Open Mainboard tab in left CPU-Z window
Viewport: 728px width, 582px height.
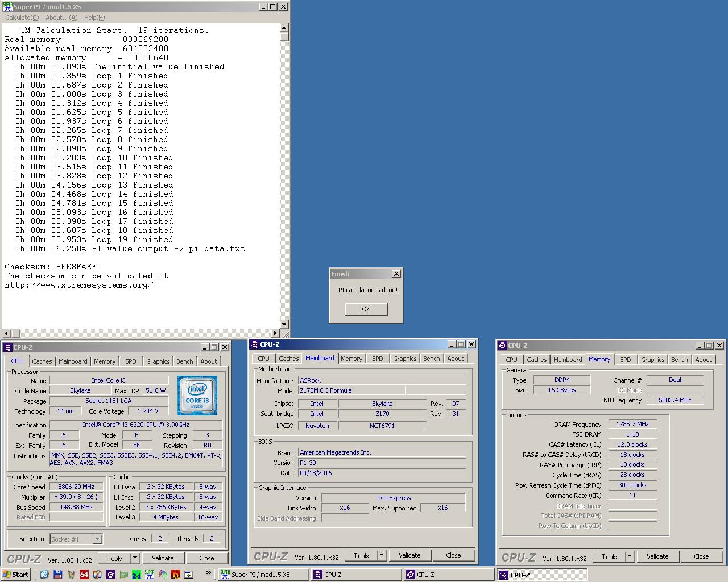73,361
